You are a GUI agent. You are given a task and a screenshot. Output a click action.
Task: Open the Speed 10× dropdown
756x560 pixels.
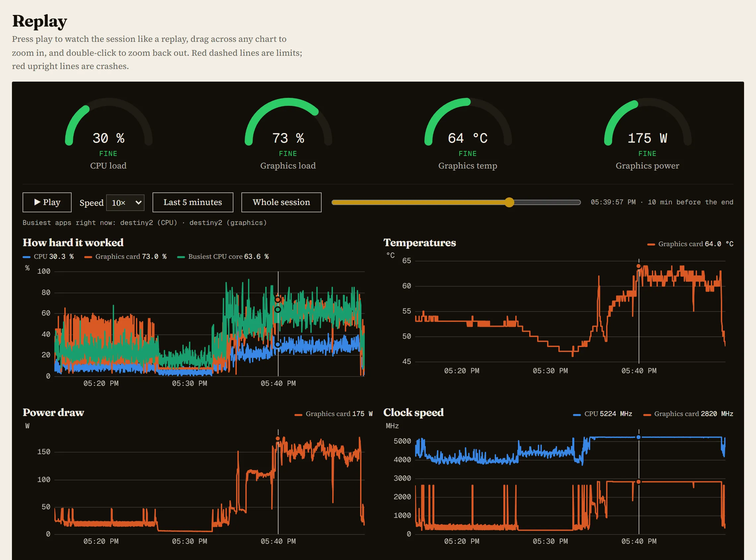click(x=125, y=203)
